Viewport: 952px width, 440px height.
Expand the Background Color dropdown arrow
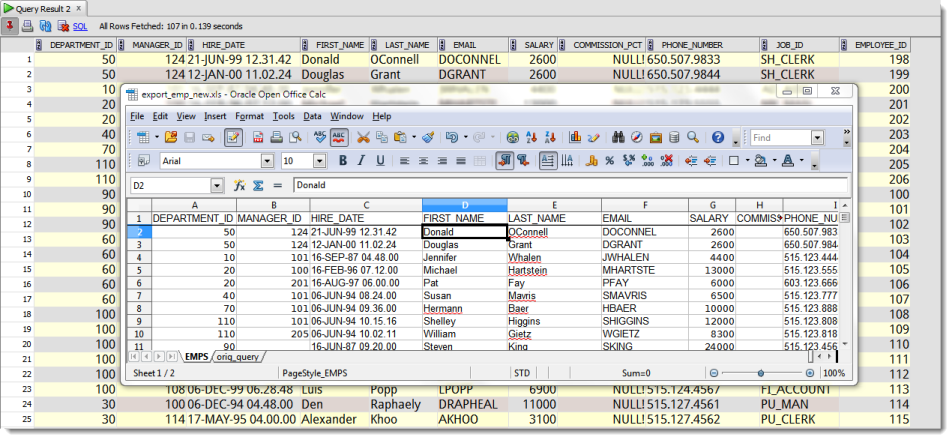pos(775,161)
